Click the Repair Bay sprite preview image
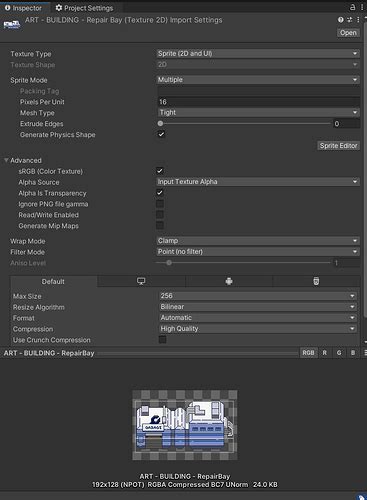Image resolution: width=367 pixels, height=500 pixels. tap(185, 425)
